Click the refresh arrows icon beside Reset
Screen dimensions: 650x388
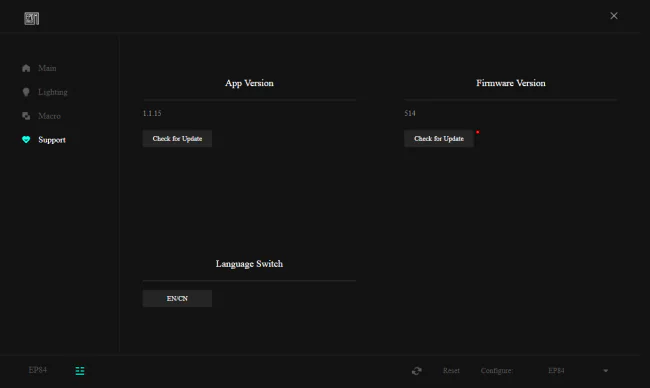click(x=417, y=371)
